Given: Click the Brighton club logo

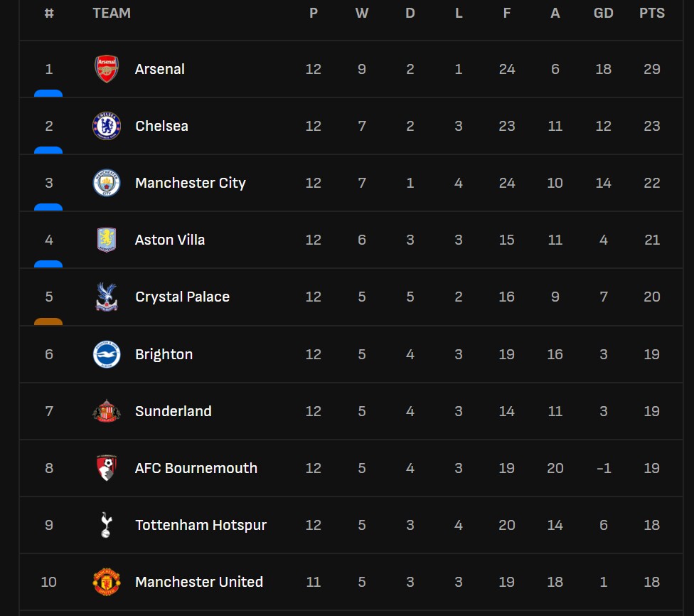Looking at the screenshot, I should (x=107, y=354).
